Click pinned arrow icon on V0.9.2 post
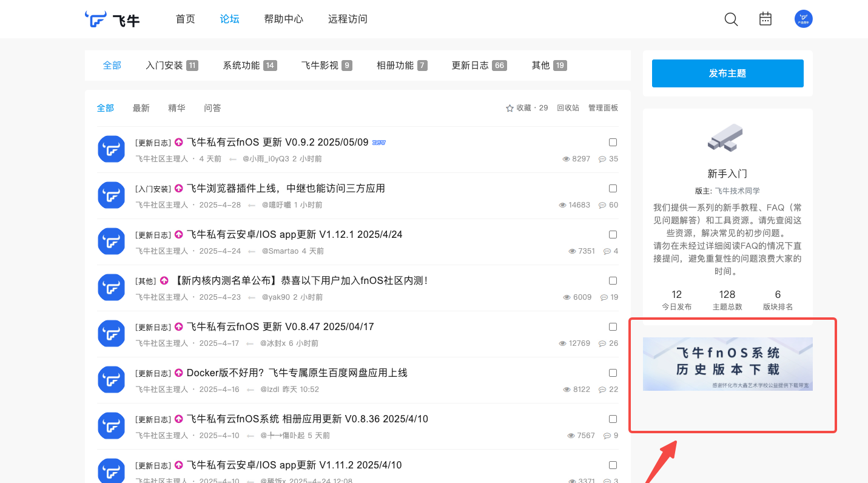 (x=179, y=143)
